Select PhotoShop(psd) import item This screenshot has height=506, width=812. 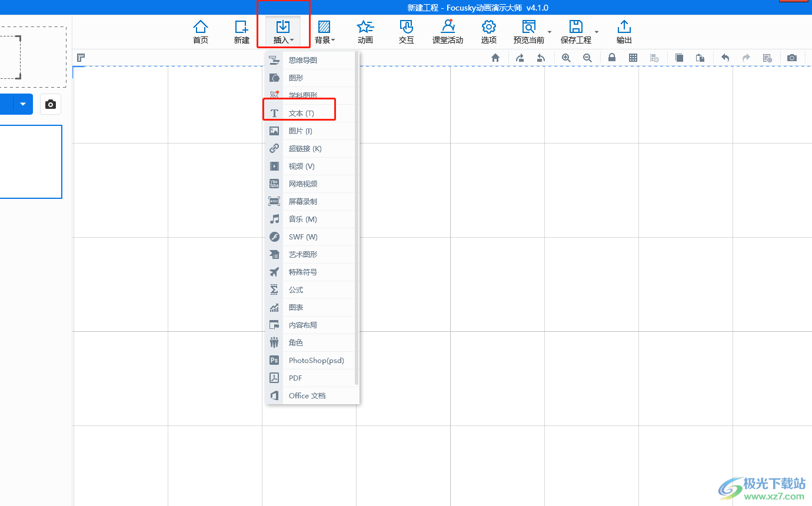click(311, 360)
